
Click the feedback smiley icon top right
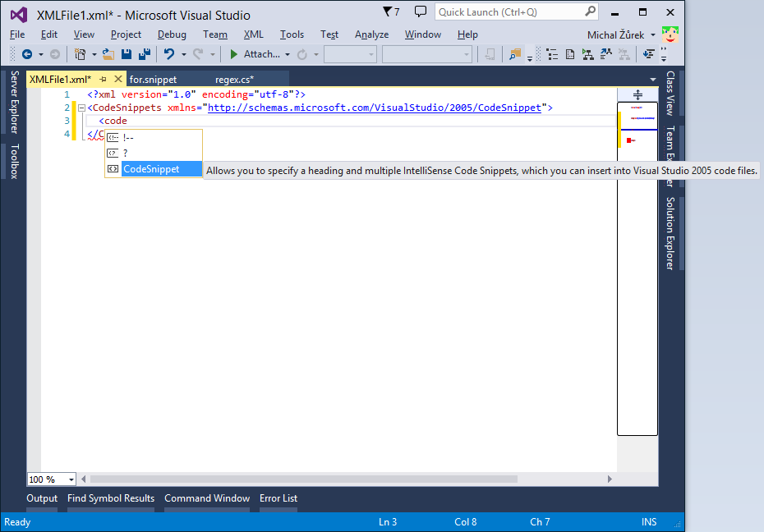pyautogui.click(x=670, y=34)
